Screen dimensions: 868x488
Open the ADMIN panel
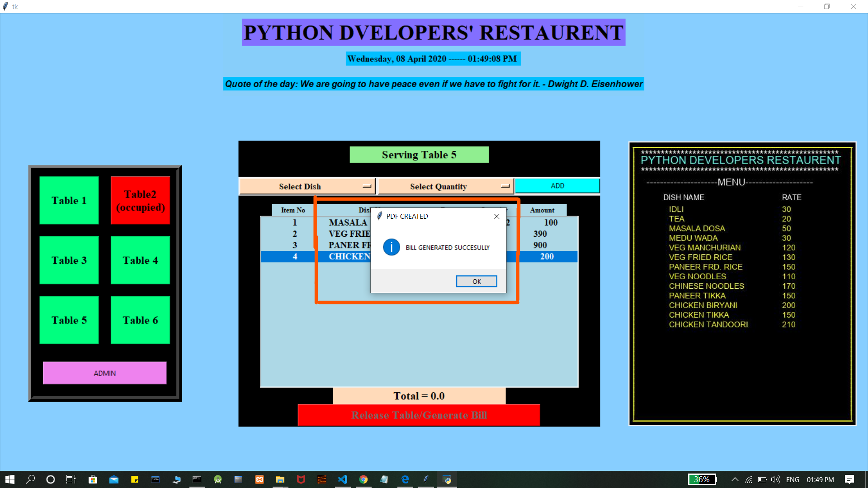pos(104,373)
